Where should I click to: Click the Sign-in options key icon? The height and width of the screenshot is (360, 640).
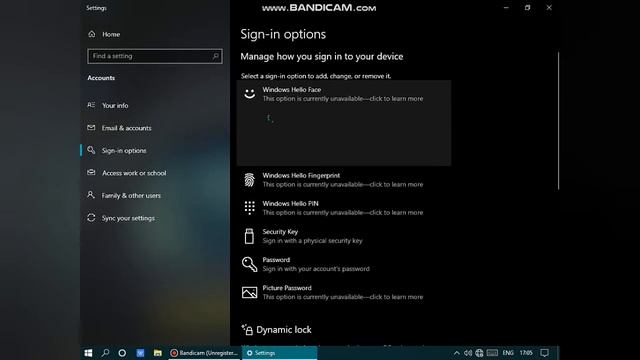(91, 150)
